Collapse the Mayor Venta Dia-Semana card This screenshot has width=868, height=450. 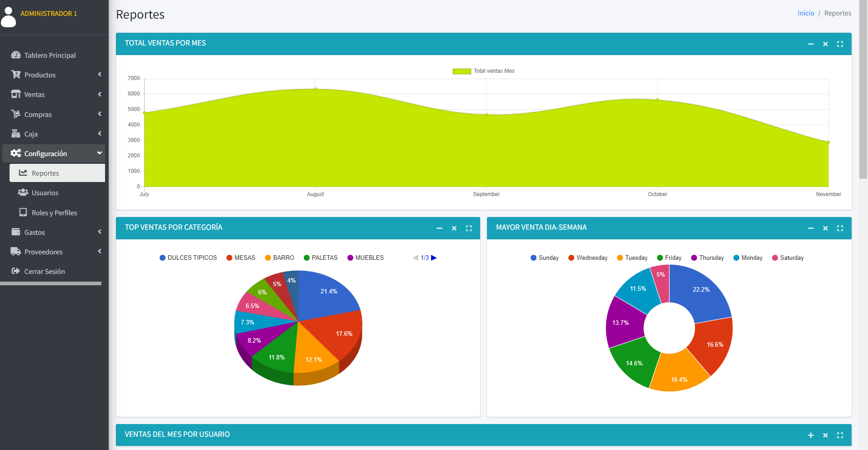coord(811,228)
